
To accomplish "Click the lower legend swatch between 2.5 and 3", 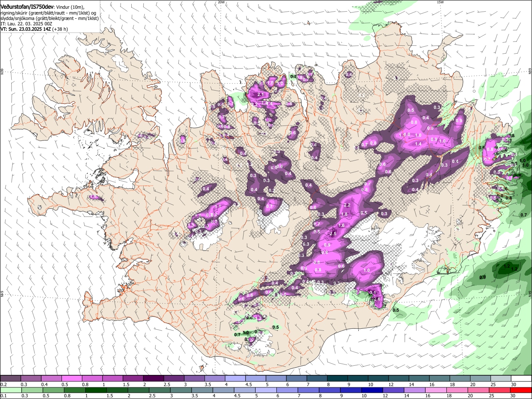I will point(160,390).
